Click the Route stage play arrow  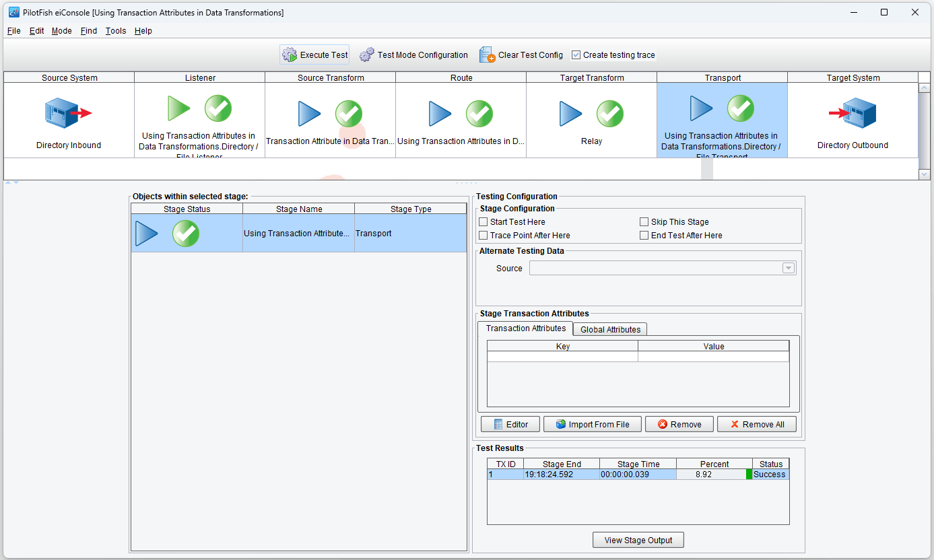tap(440, 114)
